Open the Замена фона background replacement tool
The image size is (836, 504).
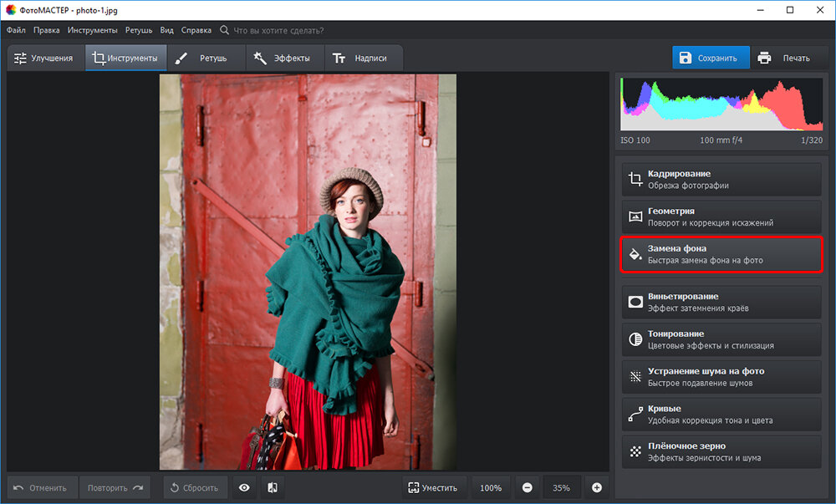721,254
